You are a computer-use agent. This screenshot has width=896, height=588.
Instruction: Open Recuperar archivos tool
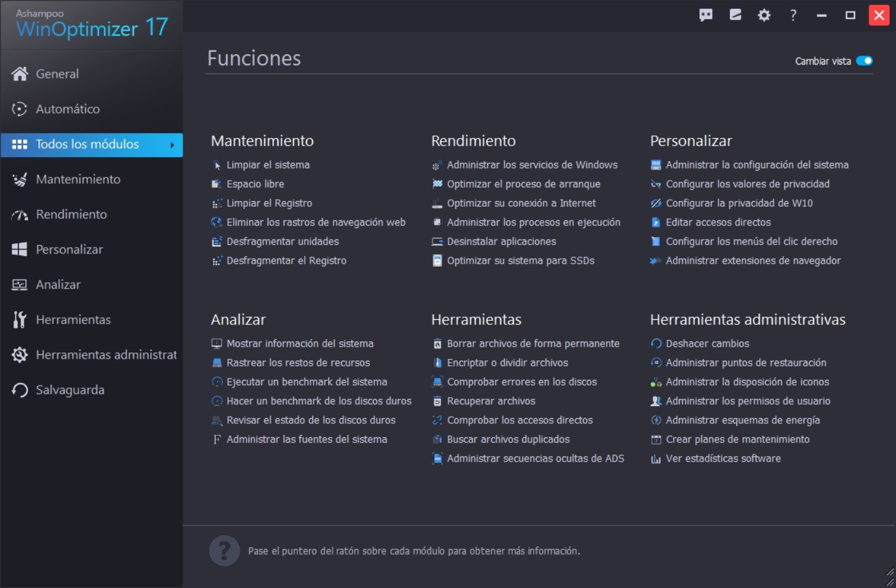click(x=491, y=401)
